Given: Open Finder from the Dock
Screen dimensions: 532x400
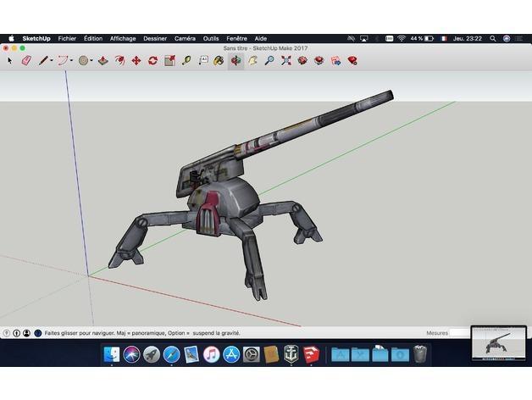Looking at the screenshot, I should (112, 354).
